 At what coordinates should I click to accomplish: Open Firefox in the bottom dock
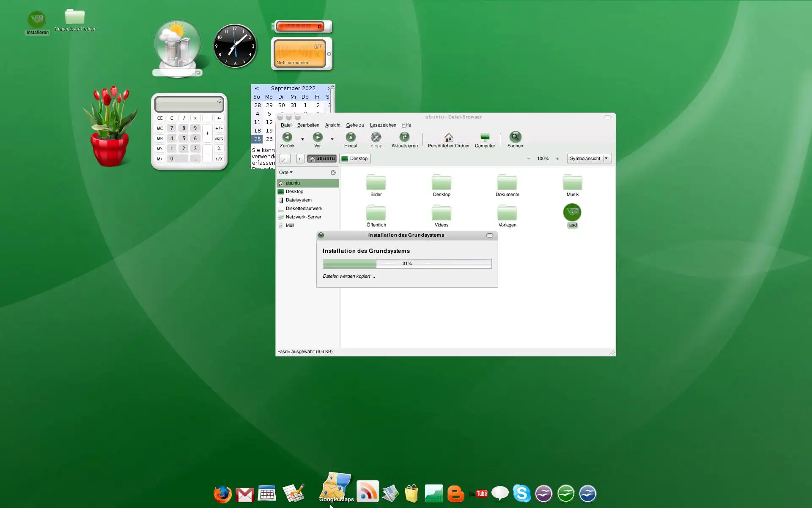click(x=222, y=494)
